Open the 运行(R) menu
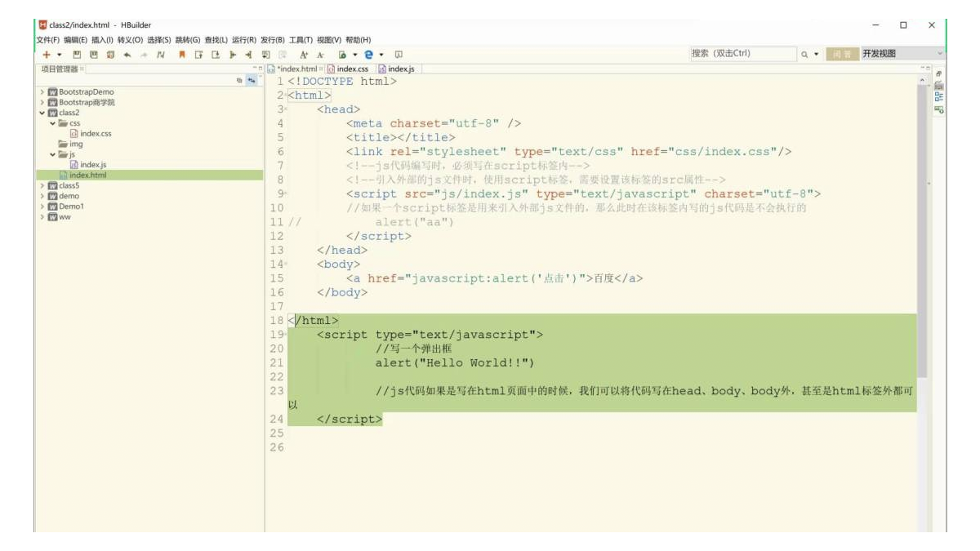Screen dimensions: 980x551 pyautogui.click(x=244, y=39)
